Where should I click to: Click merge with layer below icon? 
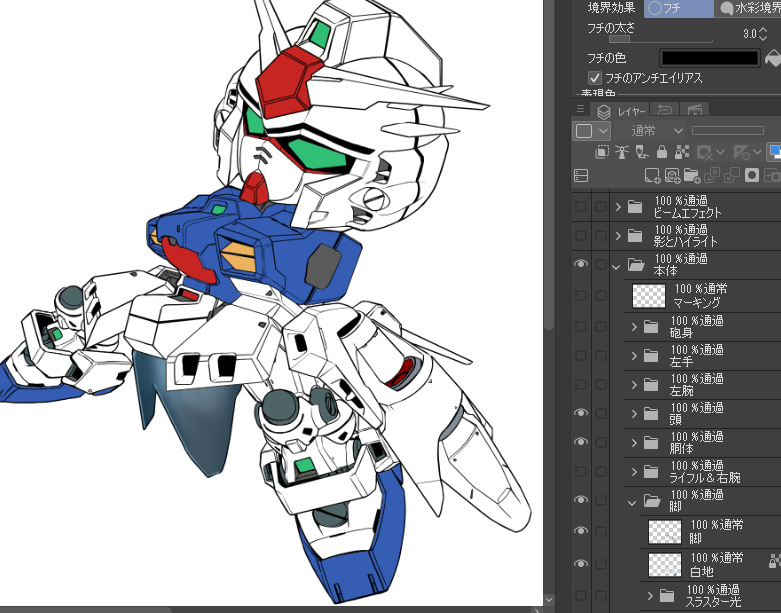(732, 175)
